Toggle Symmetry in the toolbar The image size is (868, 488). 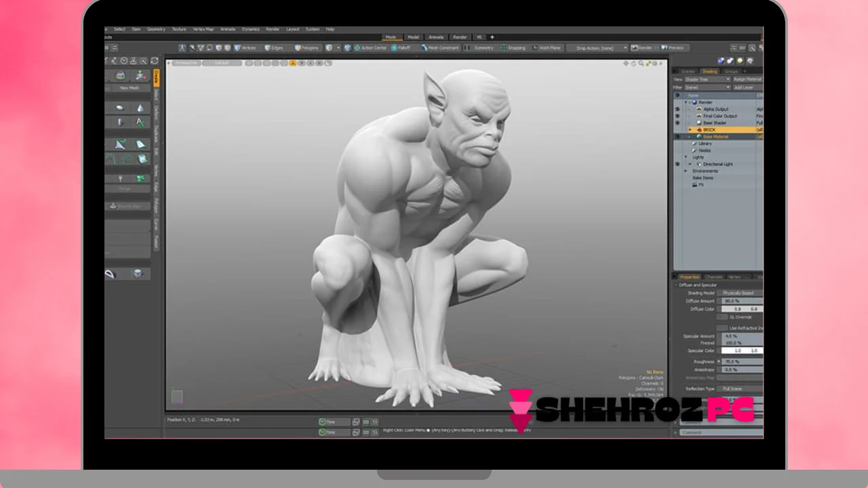click(481, 48)
